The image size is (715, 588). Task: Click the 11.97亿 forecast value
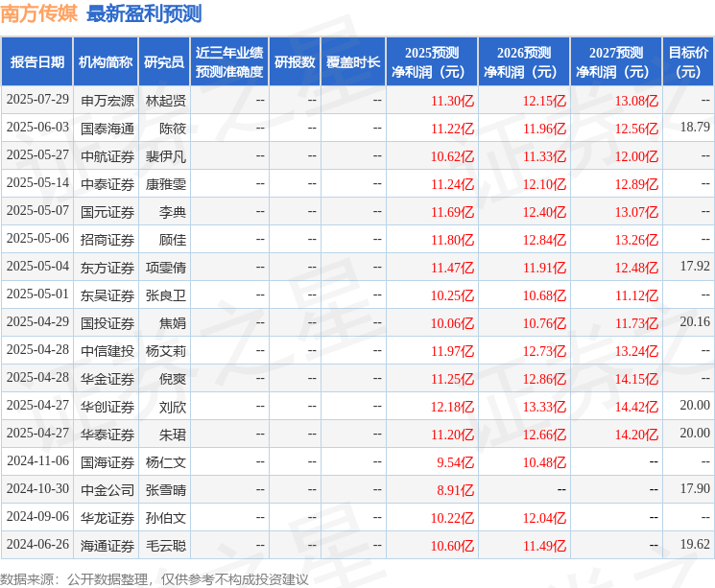(452, 350)
